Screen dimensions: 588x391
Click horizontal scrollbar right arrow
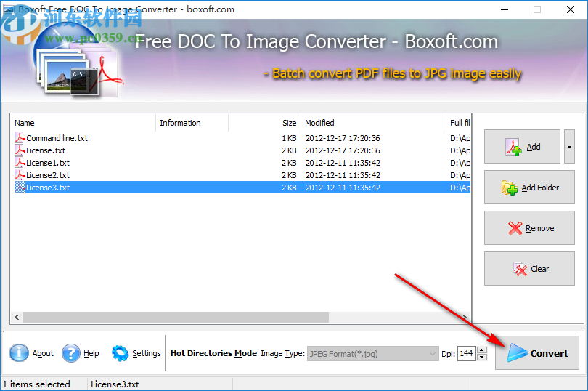pos(465,317)
